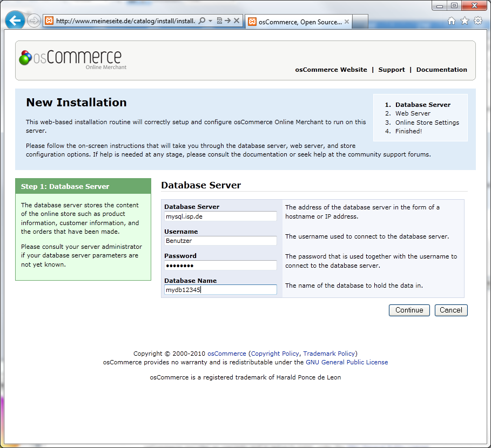Click the browser Back arrow button
Image resolution: width=491 pixels, height=448 pixels.
(x=15, y=21)
